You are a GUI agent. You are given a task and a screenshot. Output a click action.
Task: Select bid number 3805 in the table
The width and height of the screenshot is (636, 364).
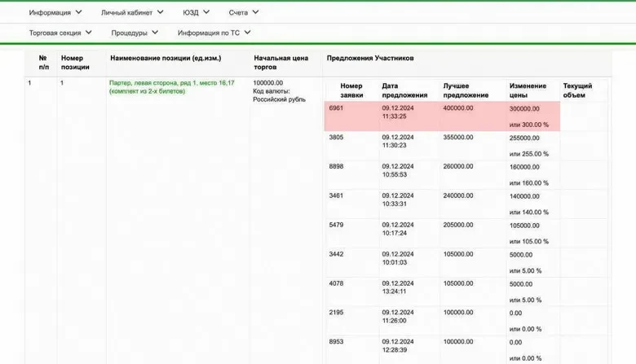tap(336, 138)
